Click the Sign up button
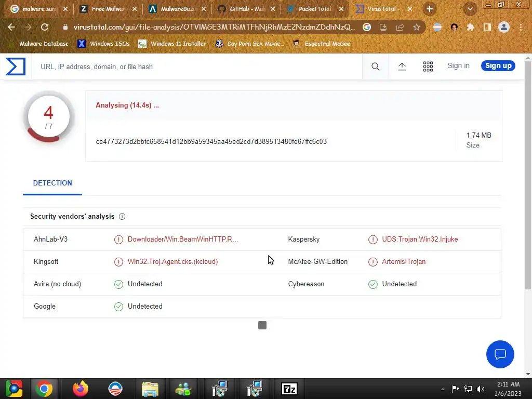This screenshot has height=399, width=532. pyautogui.click(x=498, y=66)
